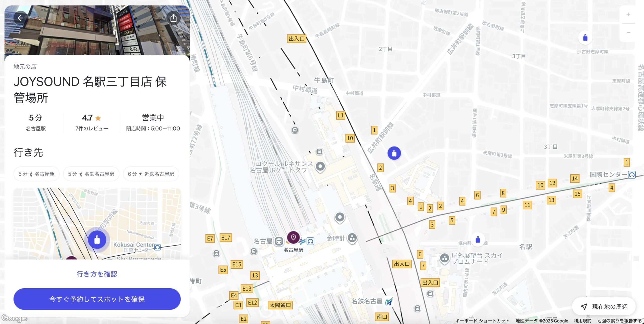Viewport: 644px width, 324px height.
Task: Open the 7件のレビュー rating section
Action: tap(92, 123)
